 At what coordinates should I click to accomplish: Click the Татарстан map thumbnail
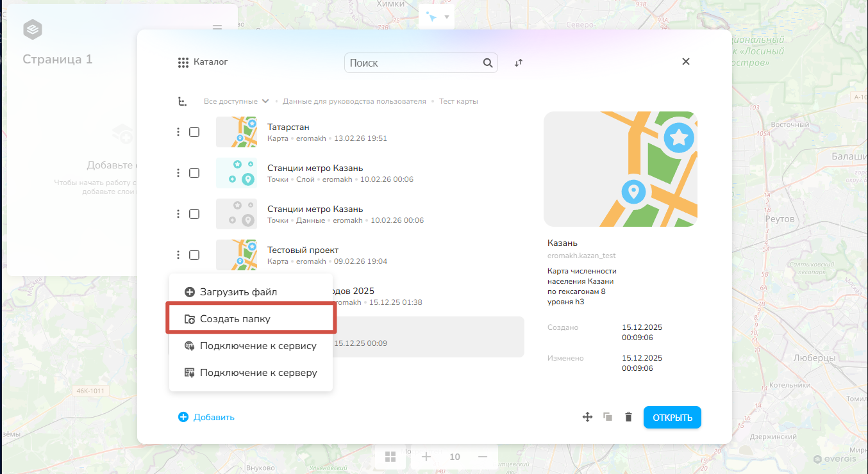coord(237,132)
